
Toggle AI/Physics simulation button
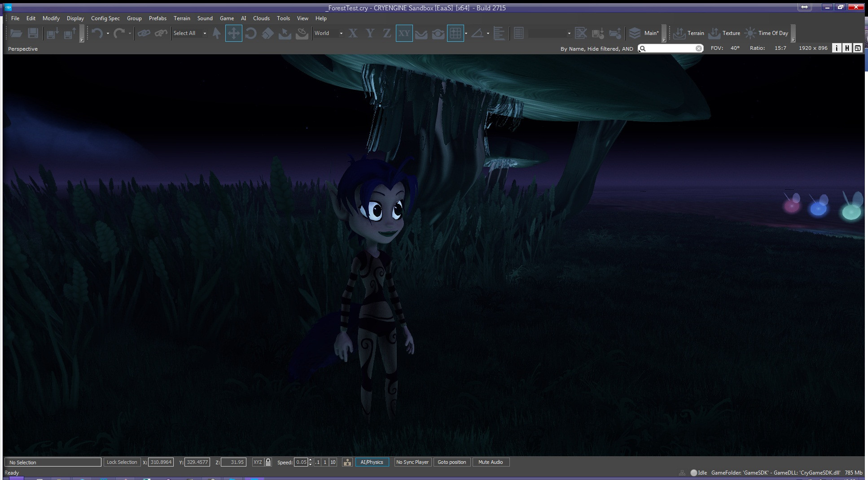[x=372, y=462]
